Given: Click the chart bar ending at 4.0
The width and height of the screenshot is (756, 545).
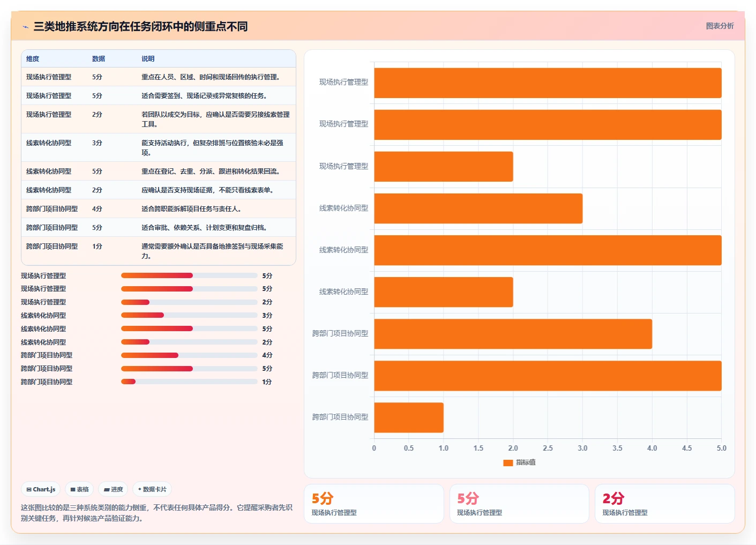Looking at the screenshot, I should coord(513,334).
